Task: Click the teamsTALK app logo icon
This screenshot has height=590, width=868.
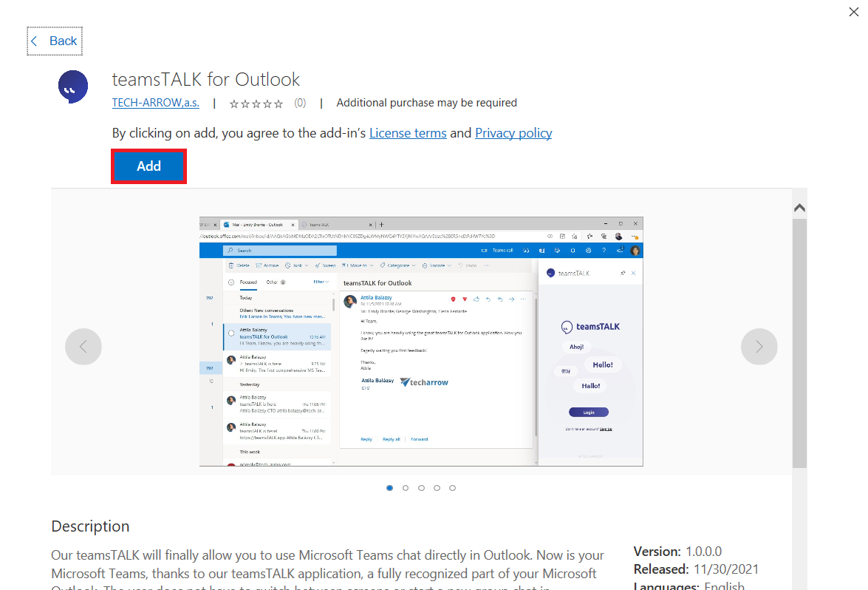Action: point(73,87)
